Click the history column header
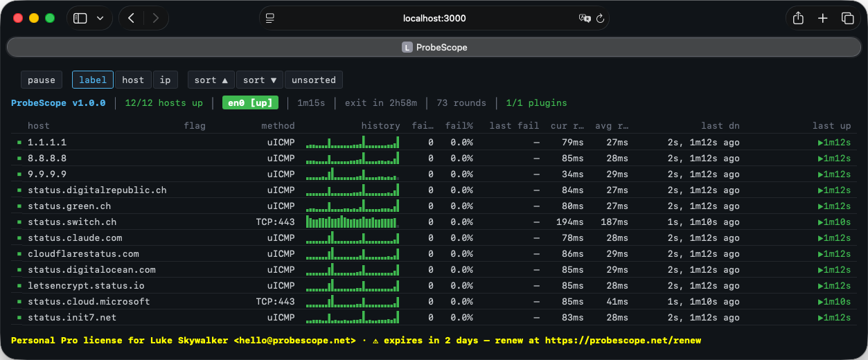The height and width of the screenshot is (360, 868). pyautogui.click(x=380, y=126)
